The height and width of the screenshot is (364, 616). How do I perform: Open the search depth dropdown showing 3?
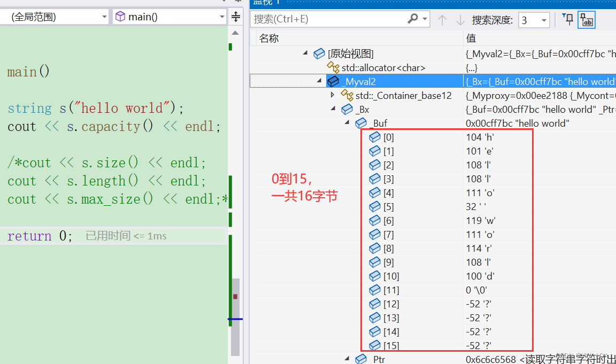[534, 20]
